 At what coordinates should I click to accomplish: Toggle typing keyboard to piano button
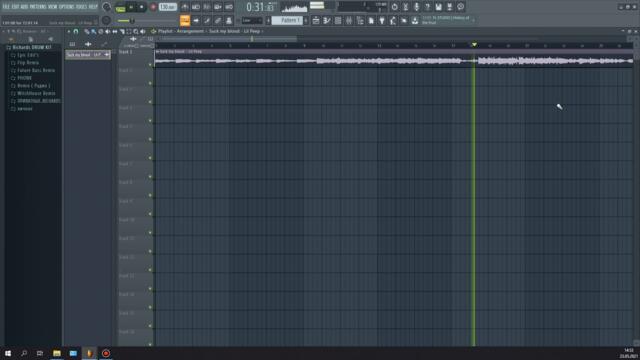(196, 20)
